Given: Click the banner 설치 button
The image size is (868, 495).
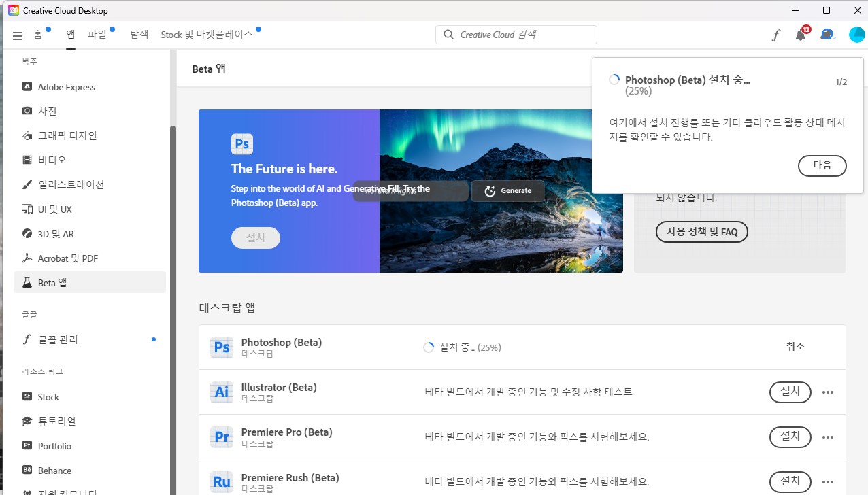Looking at the screenshot, I should click(256, 238).
